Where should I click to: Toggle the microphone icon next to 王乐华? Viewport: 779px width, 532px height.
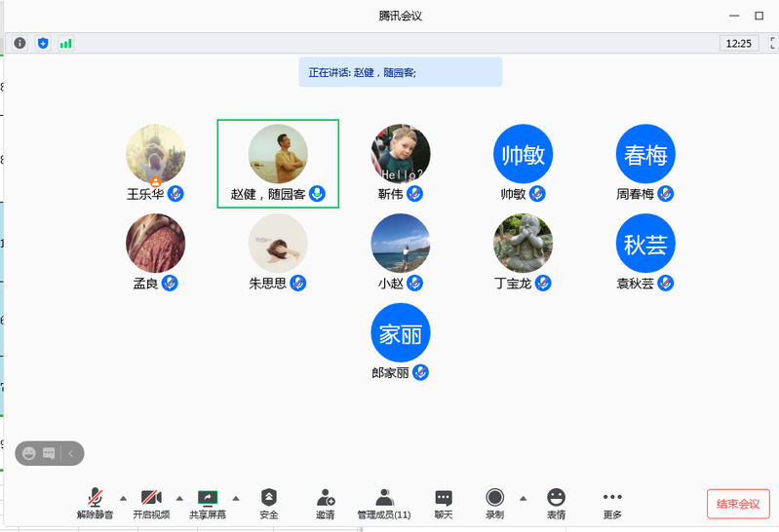click(175, 194)
